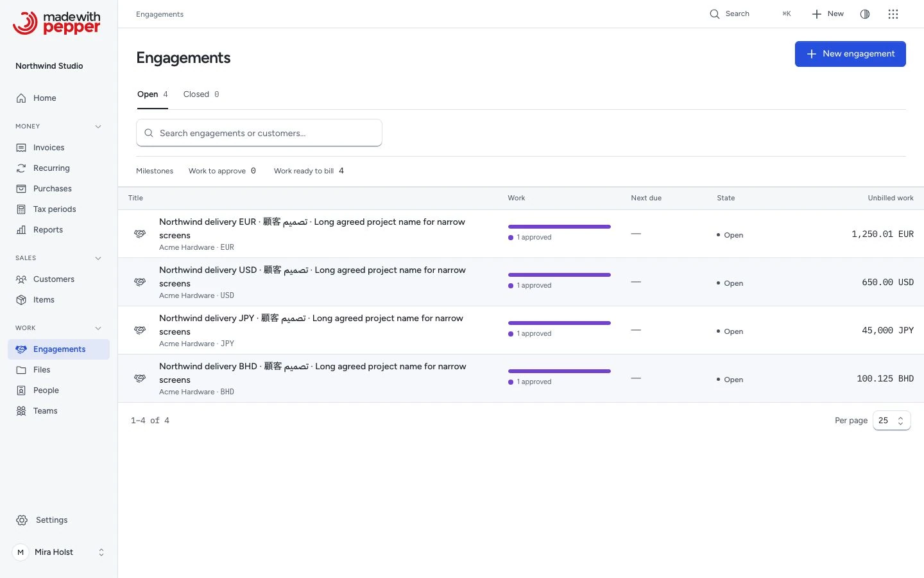Select Engagements in the sidebar
This screenshot has width=924, height=578.
tap(58, 349)
